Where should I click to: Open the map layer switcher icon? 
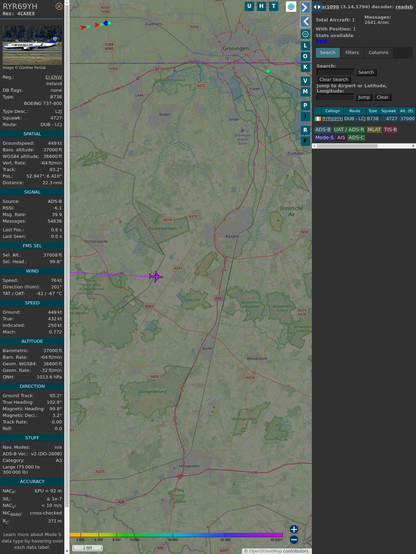(x=291, y=6)
